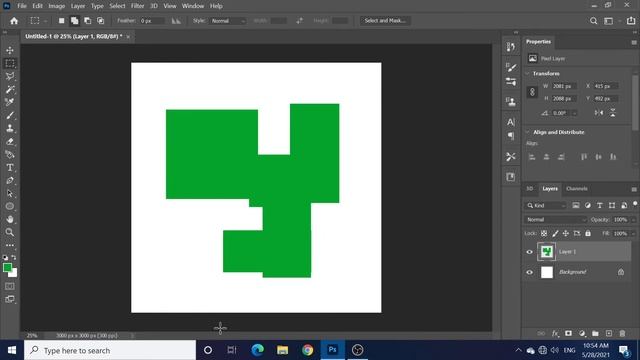Create a new fill or adjustment layer
The height and width of the screenshot is (360, 640).
[582, 333]
